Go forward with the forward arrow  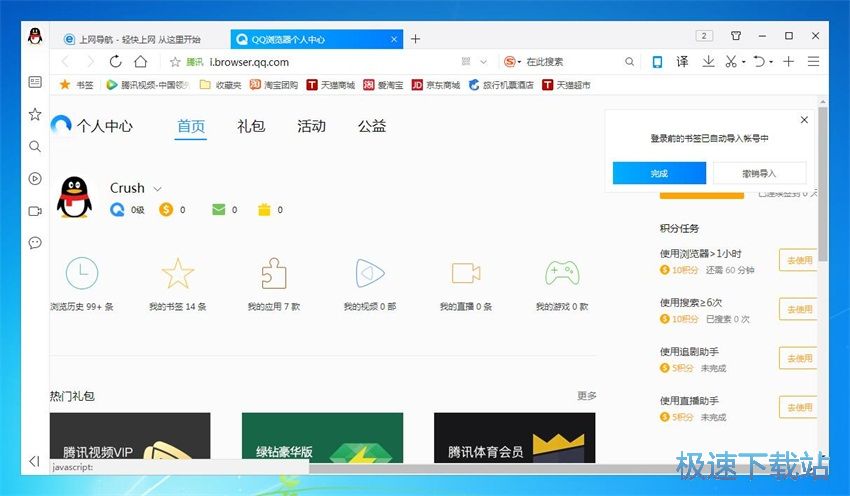[x=89, y=62]
